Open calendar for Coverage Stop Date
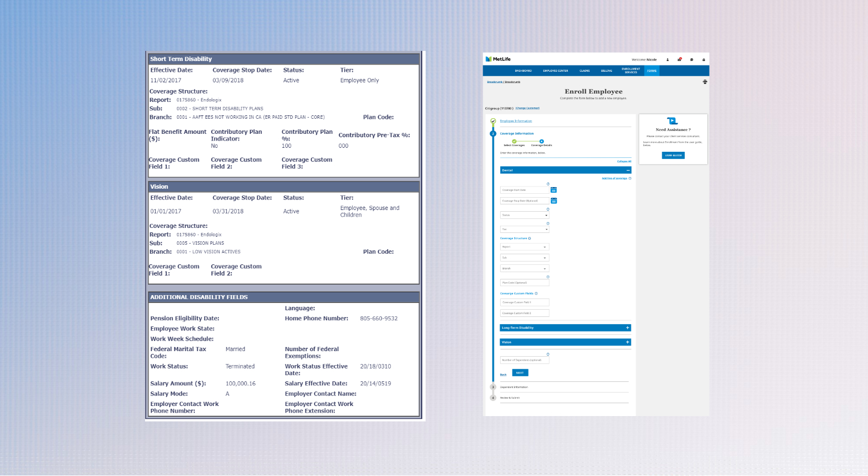Image resolution: width=868 pixels, height=476 pixels. click(553, 200)
